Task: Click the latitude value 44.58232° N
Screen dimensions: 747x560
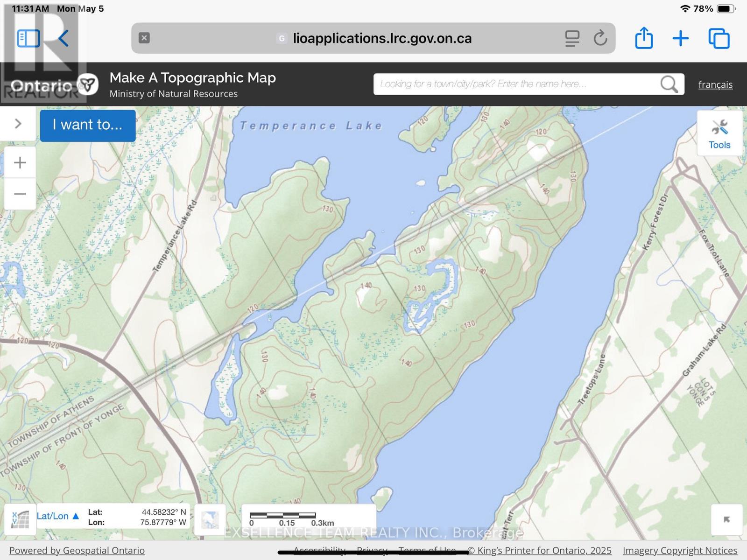Action: click(164, 512)
